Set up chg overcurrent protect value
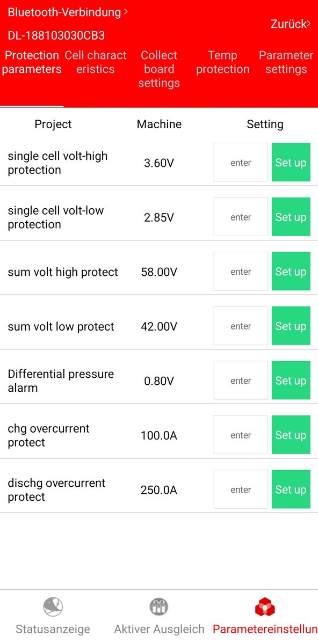Screen dimensions: 318x644 coord(291,435)
